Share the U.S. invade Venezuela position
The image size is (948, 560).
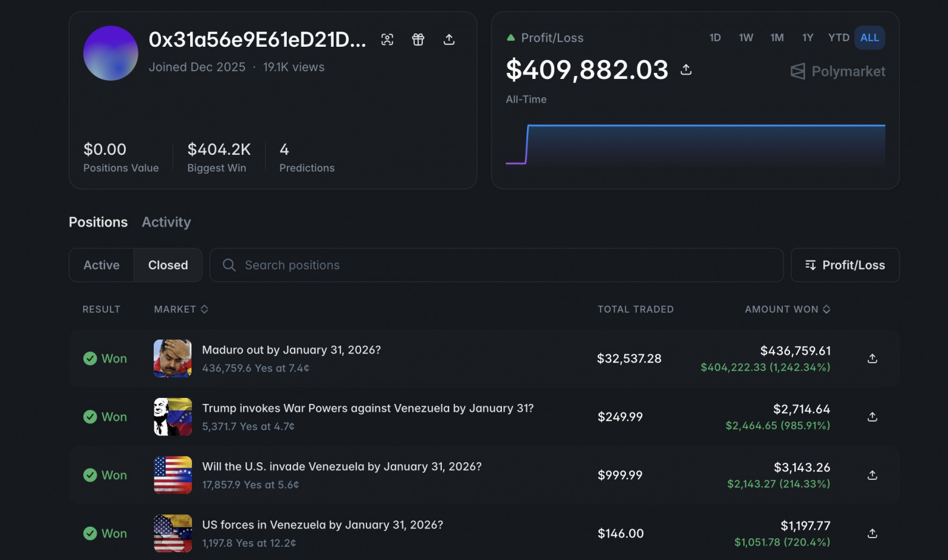pos(872,475)
